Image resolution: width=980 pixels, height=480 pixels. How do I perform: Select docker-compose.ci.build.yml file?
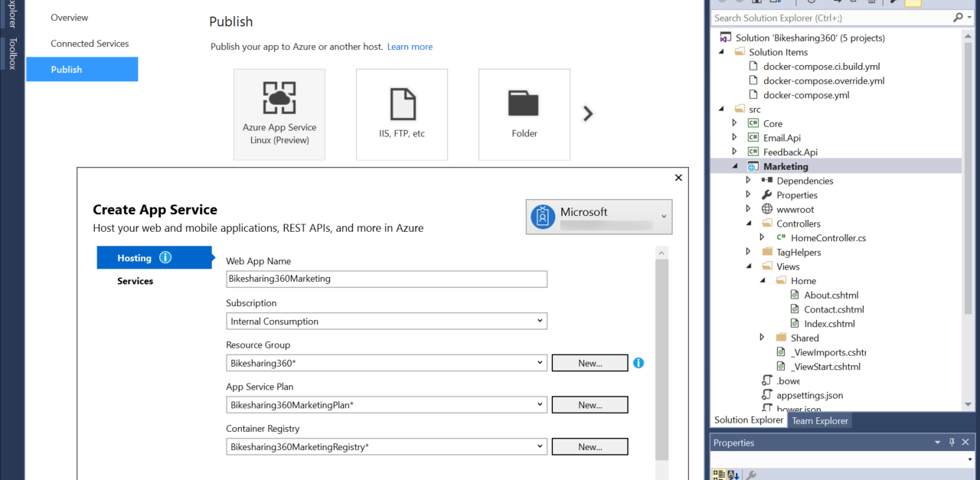pyautogui.click(x=822, y=67)
